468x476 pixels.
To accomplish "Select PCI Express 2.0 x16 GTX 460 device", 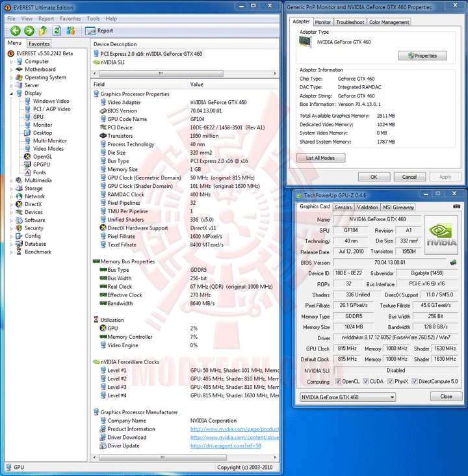I will (x=151, y=54).
